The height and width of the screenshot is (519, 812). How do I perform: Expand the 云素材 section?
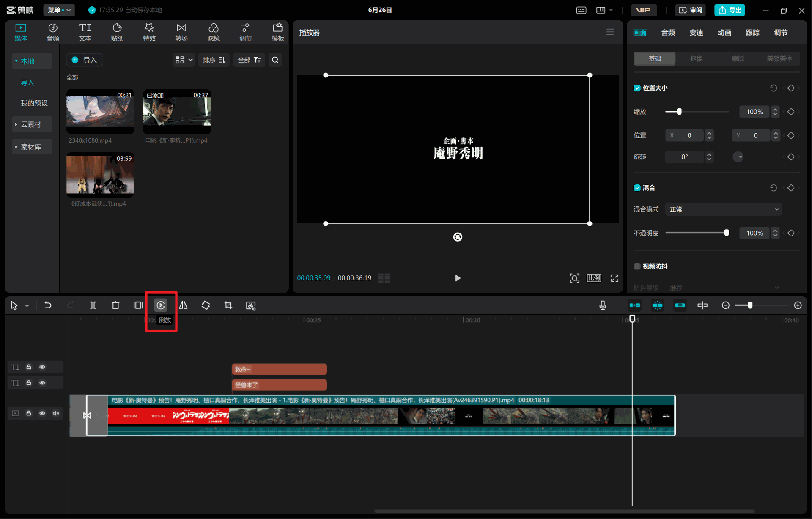[x=32, y=124]
